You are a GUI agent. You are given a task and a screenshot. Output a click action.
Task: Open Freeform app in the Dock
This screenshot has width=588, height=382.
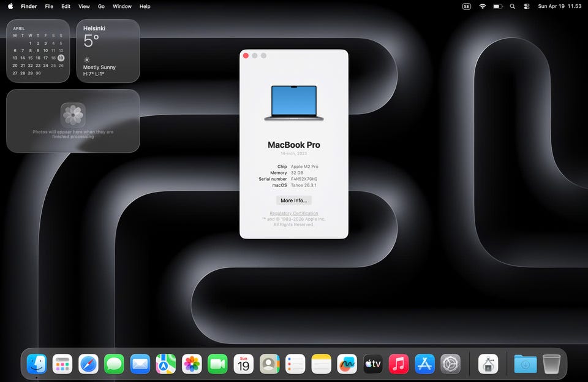(347, 364)
